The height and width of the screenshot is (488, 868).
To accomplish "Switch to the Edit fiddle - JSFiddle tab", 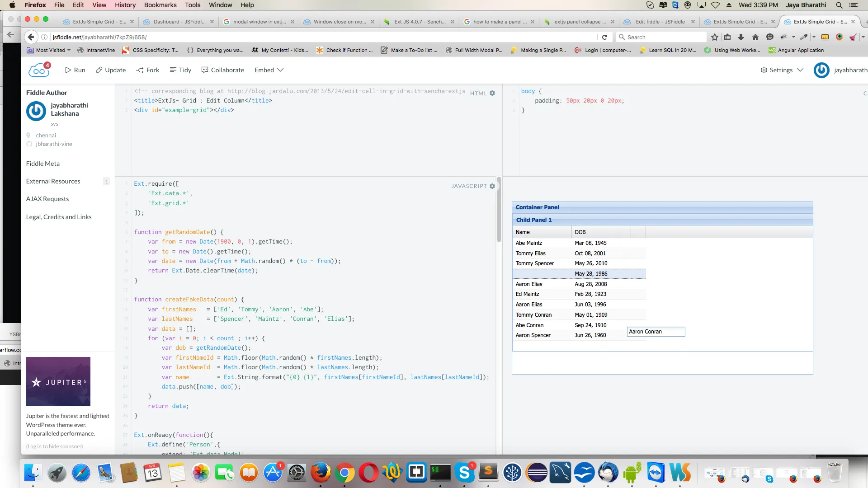I will coord(660,22).
